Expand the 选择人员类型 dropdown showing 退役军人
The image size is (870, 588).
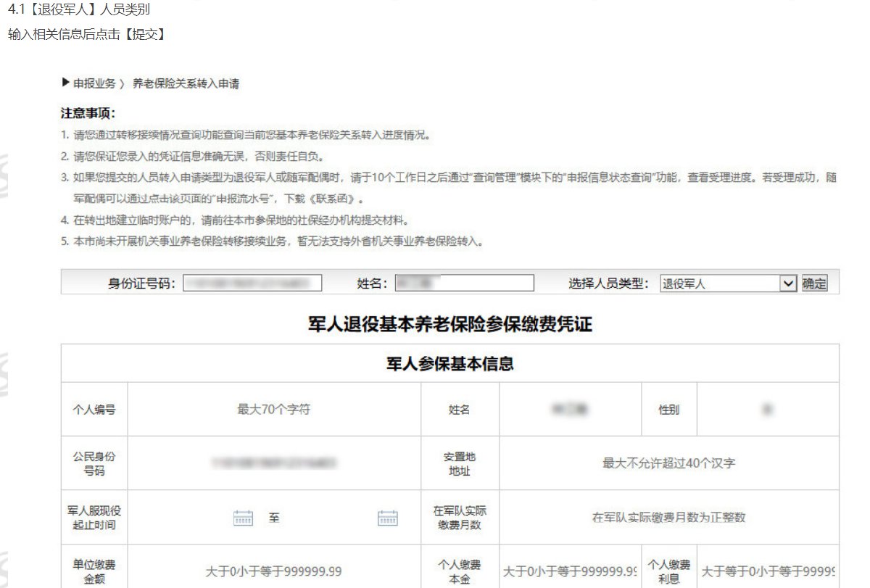[728, 283]
